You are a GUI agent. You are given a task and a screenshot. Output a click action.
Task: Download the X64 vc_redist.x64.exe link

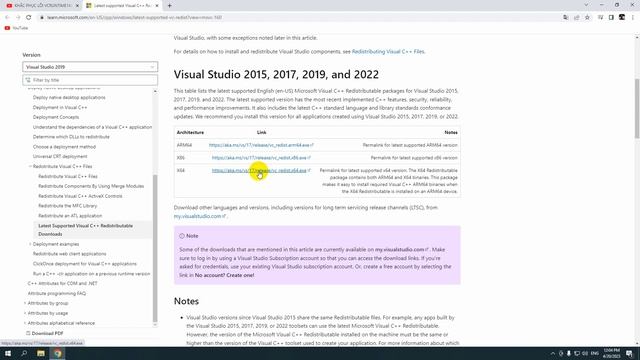[x=261, y=170]
